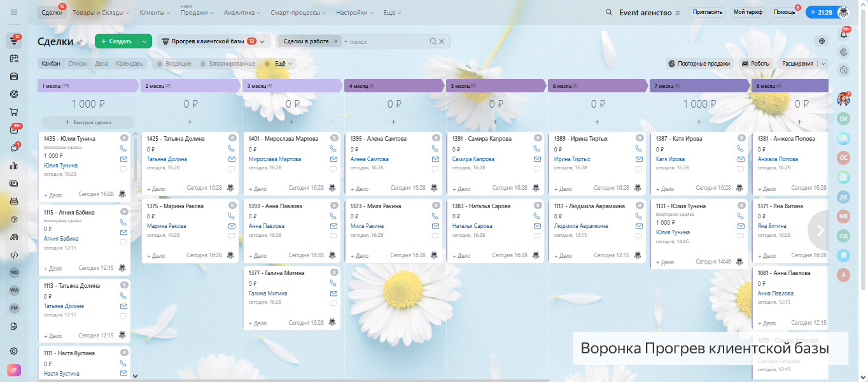868x382 pixels.
Task: Click the pin icon beside Сделки title
Action: point(80,42)
